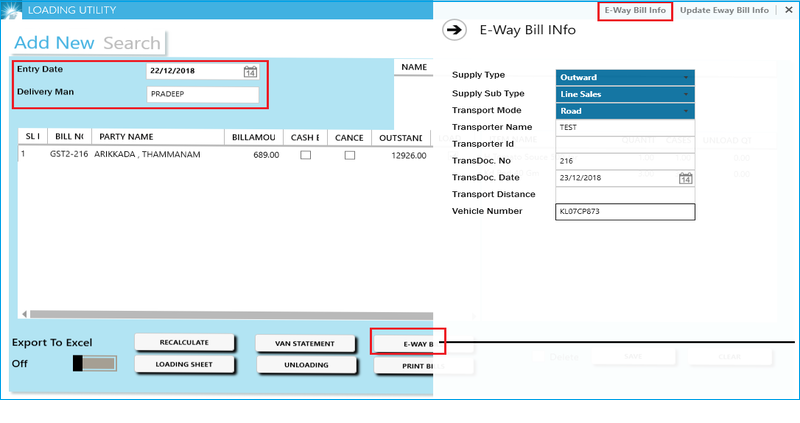
Task: Click the VAN STATEMENT button
Action: [x=305, y=343]
